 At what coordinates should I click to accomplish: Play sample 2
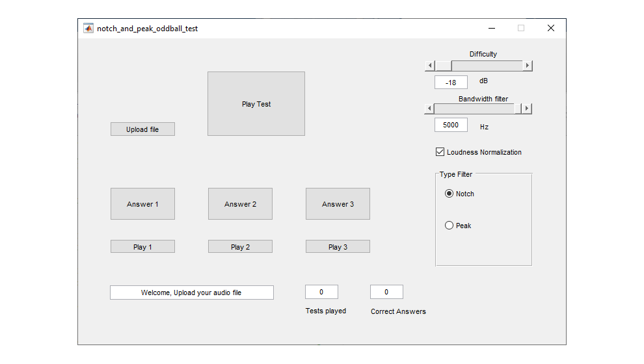(x=240, y=246)
